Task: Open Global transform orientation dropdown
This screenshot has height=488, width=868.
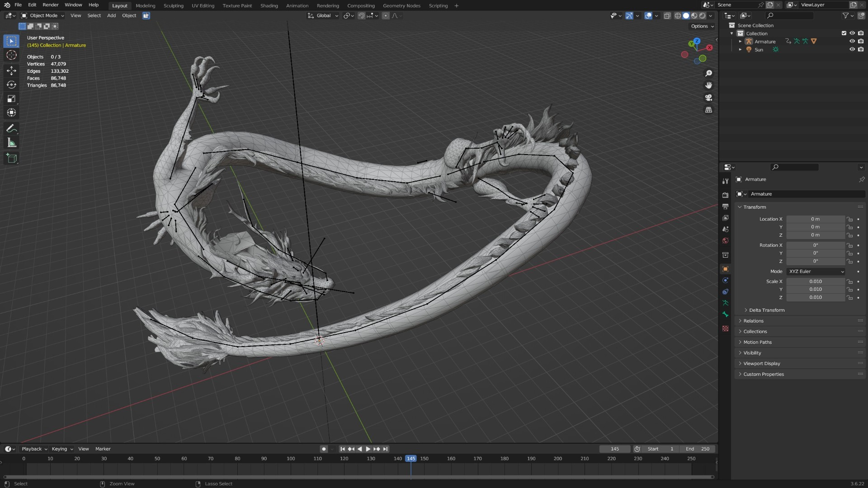Action: 323,15
